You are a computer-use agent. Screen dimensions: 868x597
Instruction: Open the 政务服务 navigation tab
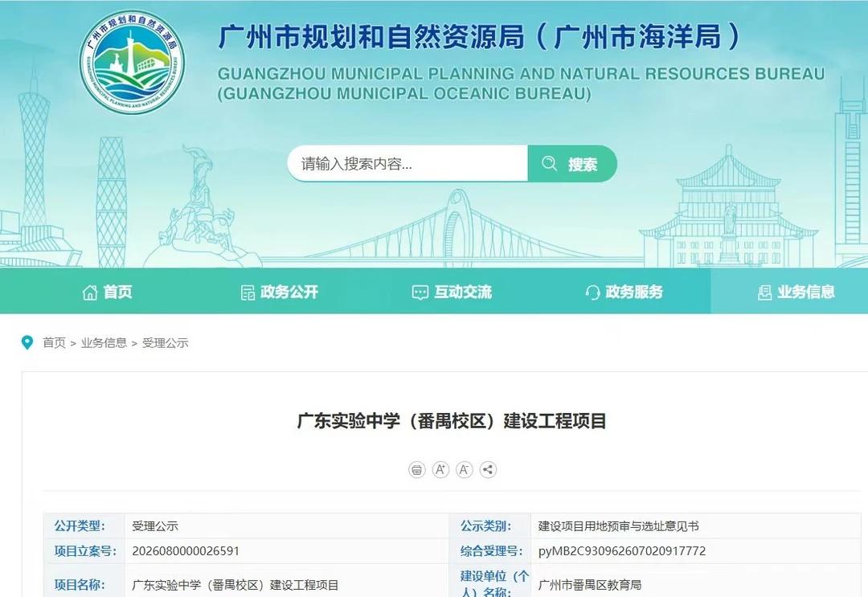pos(624,292)
